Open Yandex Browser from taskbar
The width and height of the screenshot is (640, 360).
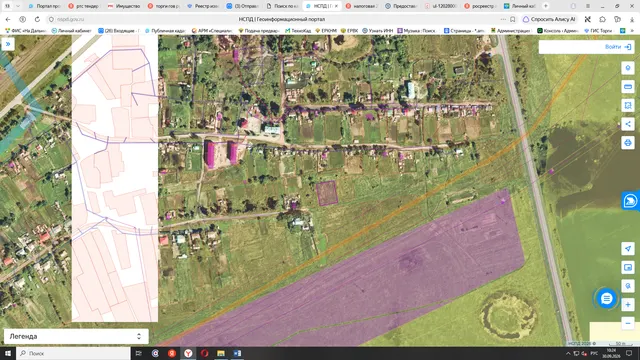coord(188,353)
